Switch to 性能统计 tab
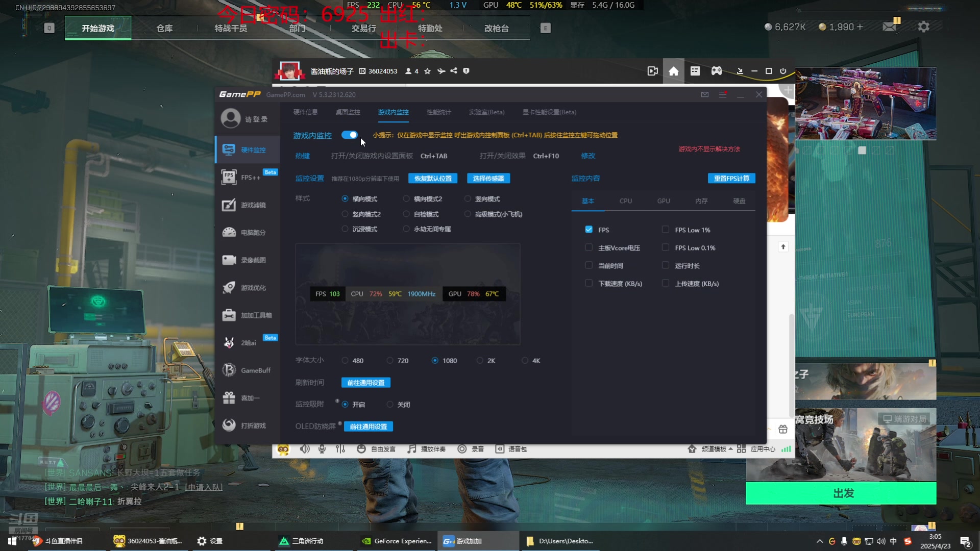The height and width of the screenshot is (551, 980). coord(438,112)
